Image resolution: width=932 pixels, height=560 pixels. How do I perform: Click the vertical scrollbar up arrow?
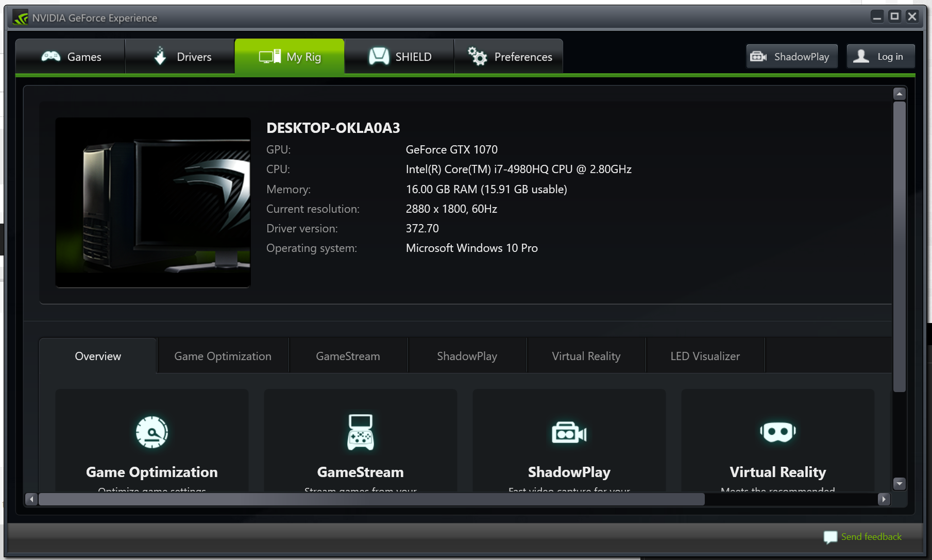pyautogui.click(x=900, y=94)
